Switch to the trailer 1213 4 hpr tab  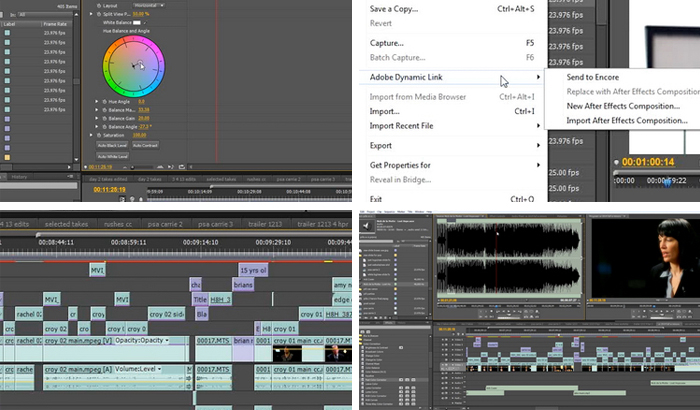point(322,224)
